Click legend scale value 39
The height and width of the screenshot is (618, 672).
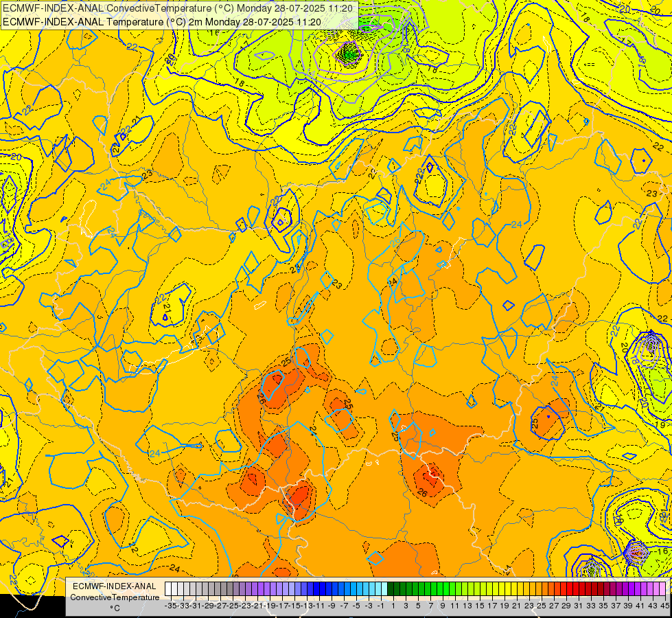click(628, 606)
